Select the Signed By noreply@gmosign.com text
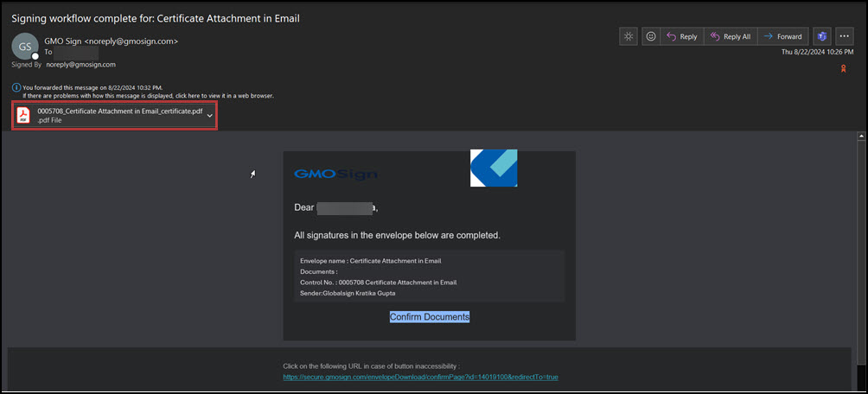The width and height of the screenshot is (868, 394). point(64,64)
